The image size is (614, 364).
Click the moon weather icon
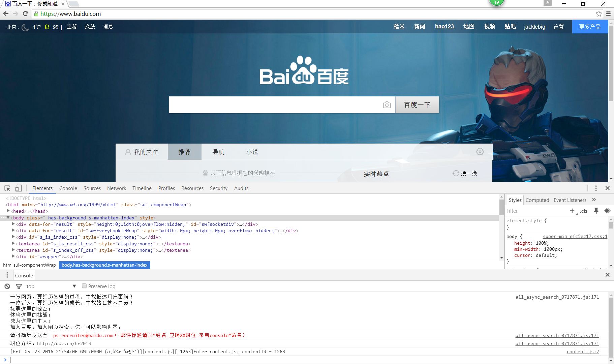(25, 27)
